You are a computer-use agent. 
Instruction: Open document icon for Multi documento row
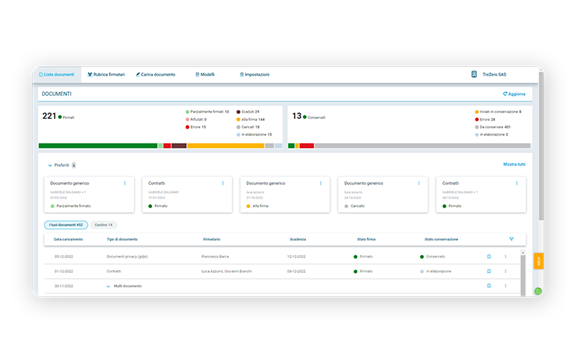tap(489, 286)
